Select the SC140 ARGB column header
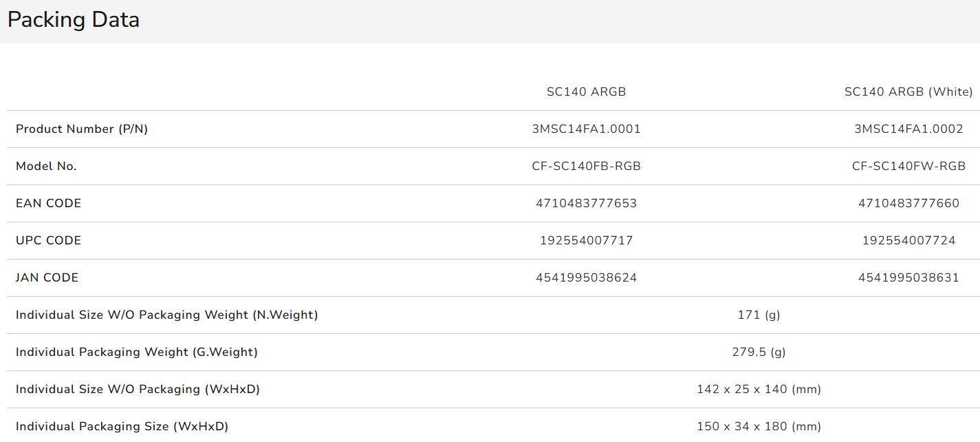This screenshot has height=442, width=980. click(x=586, y=92)
